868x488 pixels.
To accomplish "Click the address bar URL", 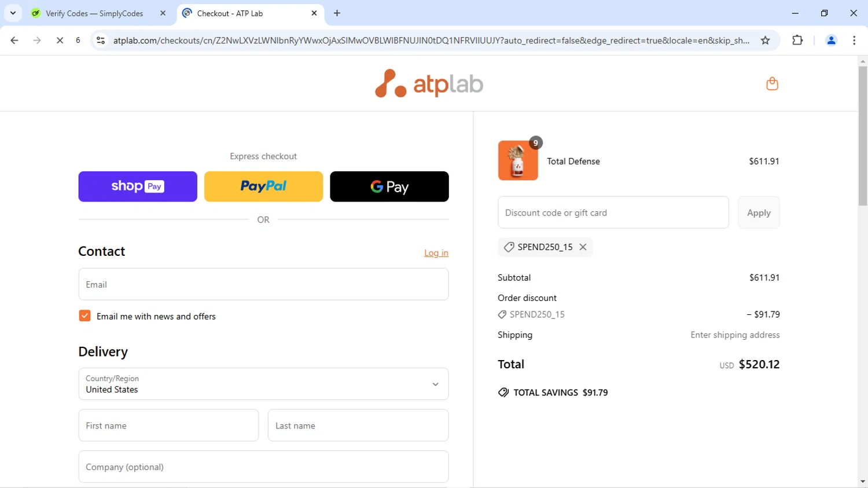I will (431, 41).
